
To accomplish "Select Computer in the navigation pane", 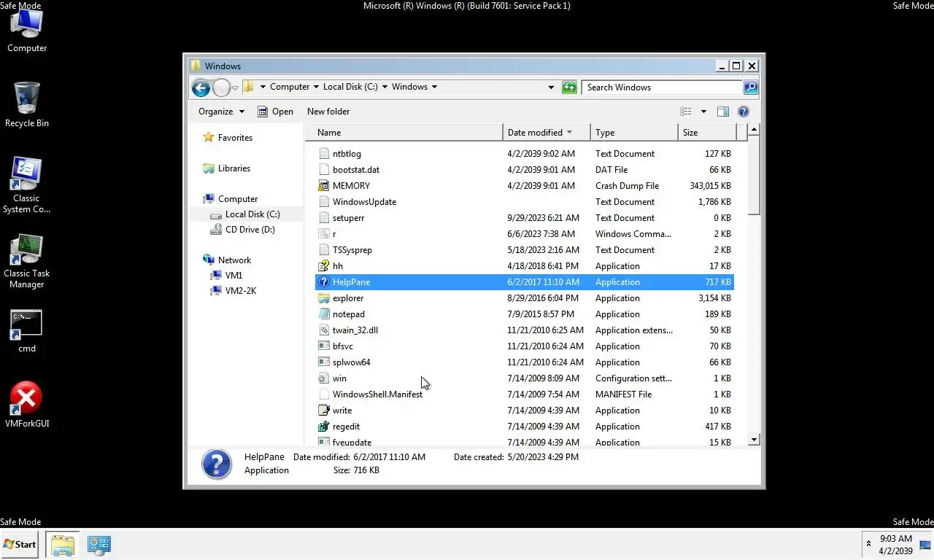I will (238, 199).
